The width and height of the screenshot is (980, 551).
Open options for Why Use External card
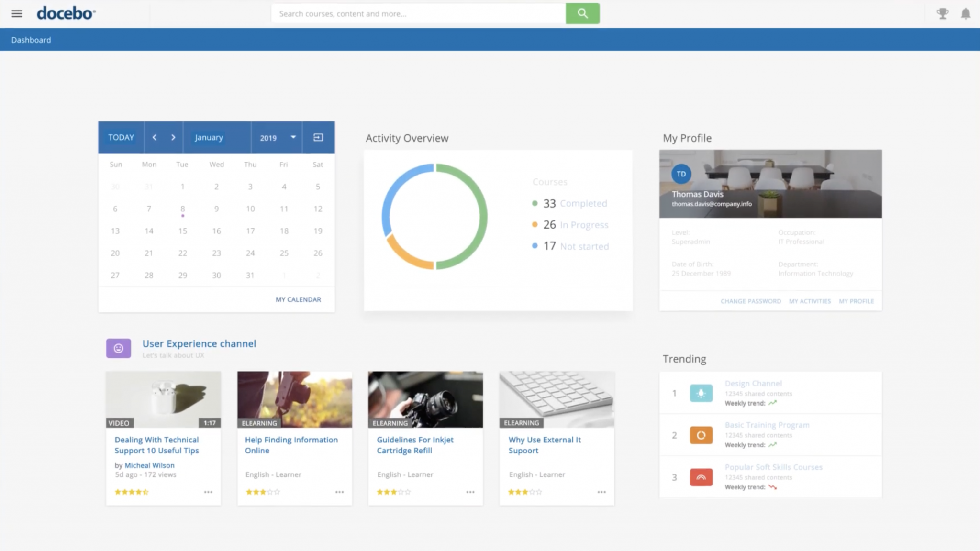point(601,492)
